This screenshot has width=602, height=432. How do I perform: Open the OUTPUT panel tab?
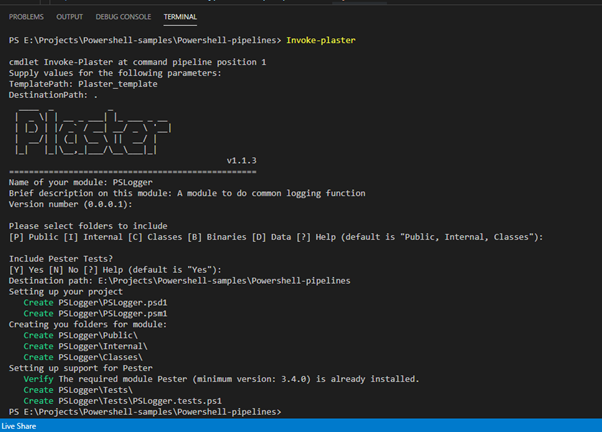coord(70,17)
